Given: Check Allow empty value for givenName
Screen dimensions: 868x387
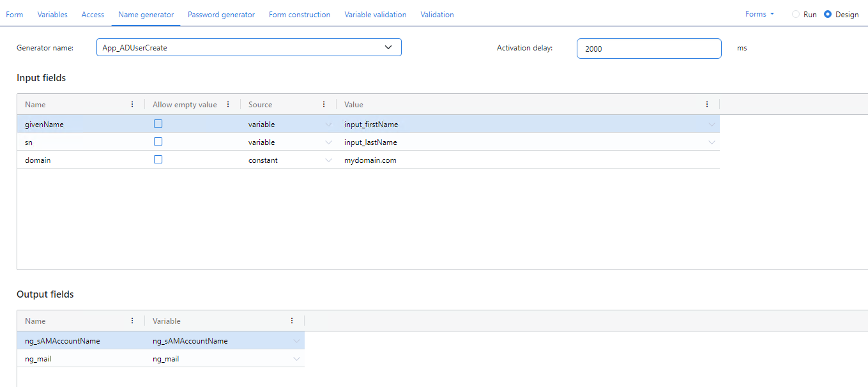Looking at the screenshot, I should pyautogui.click(x=158, y=124).
